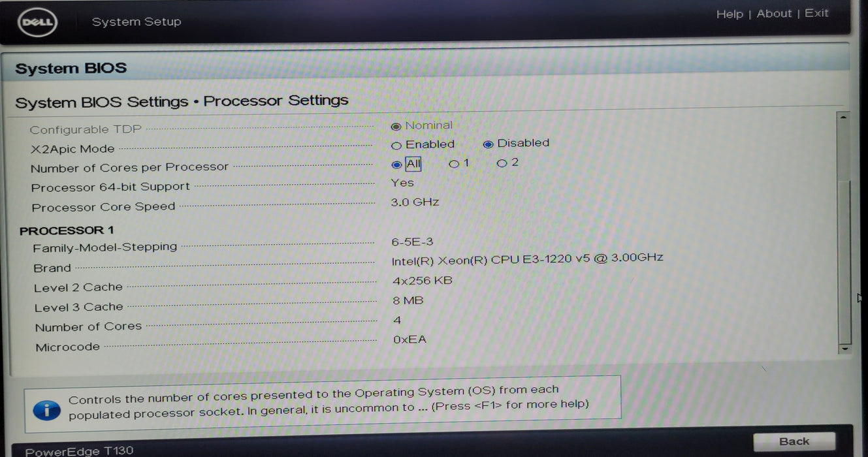Image resolution: width=868 pixels, height=457 pixels.
Task: Open the Help link
Action: pyautogui.click(x=730, y=14)
